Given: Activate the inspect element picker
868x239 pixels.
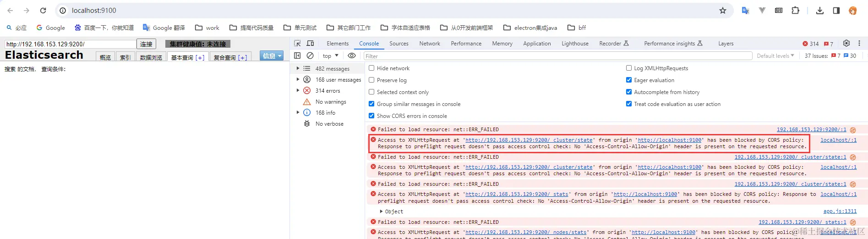Looking at the screenshot, I should [x=297, y=43].
